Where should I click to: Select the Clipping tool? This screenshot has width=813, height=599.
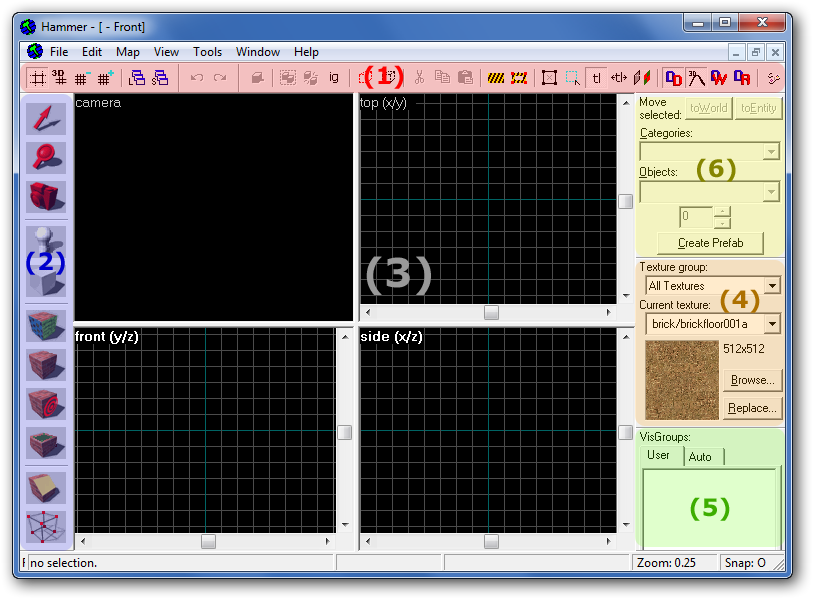coord(46,488)
